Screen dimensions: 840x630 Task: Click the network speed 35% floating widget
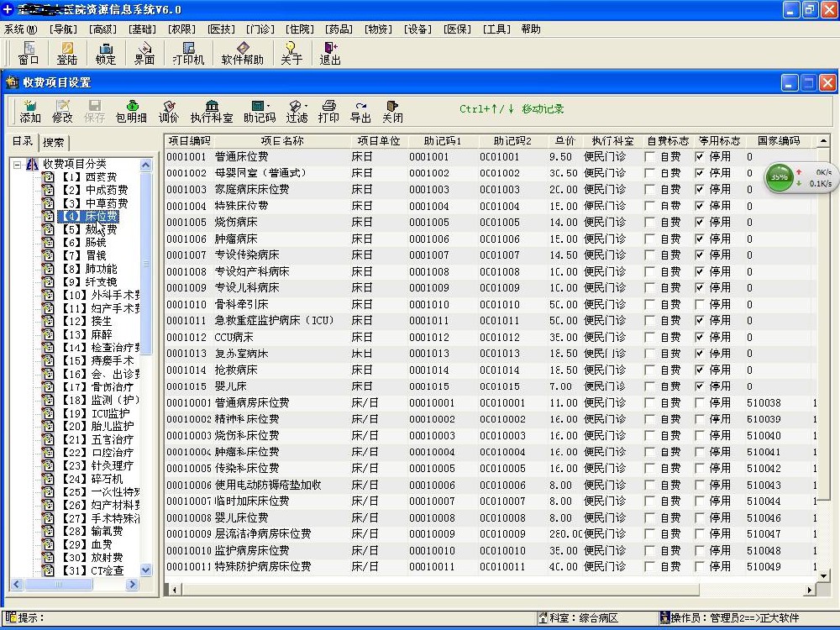pos(800,177)
